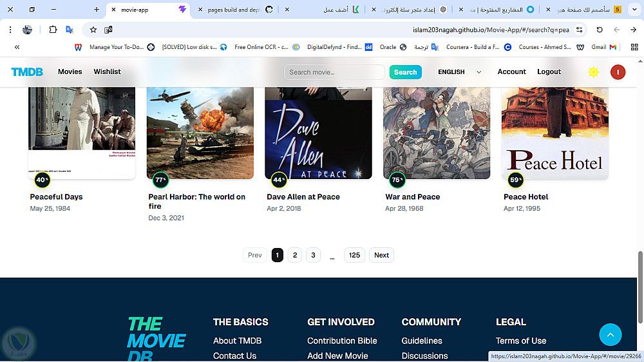Click the scroll-to-top arrow button
Image resolution: width=644 pixels, height=362 pixels.
(x=611, y=334)
